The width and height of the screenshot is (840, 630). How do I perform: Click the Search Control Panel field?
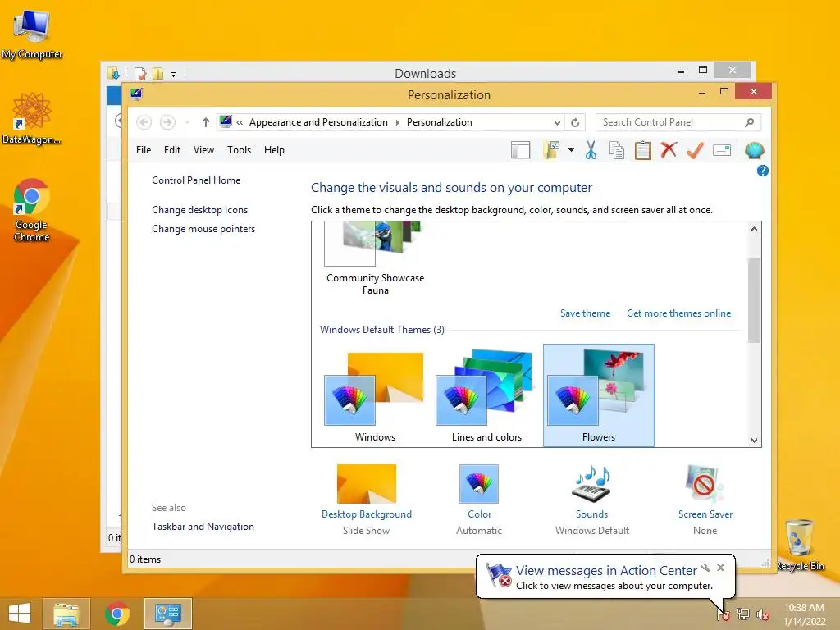click(678, 122)
